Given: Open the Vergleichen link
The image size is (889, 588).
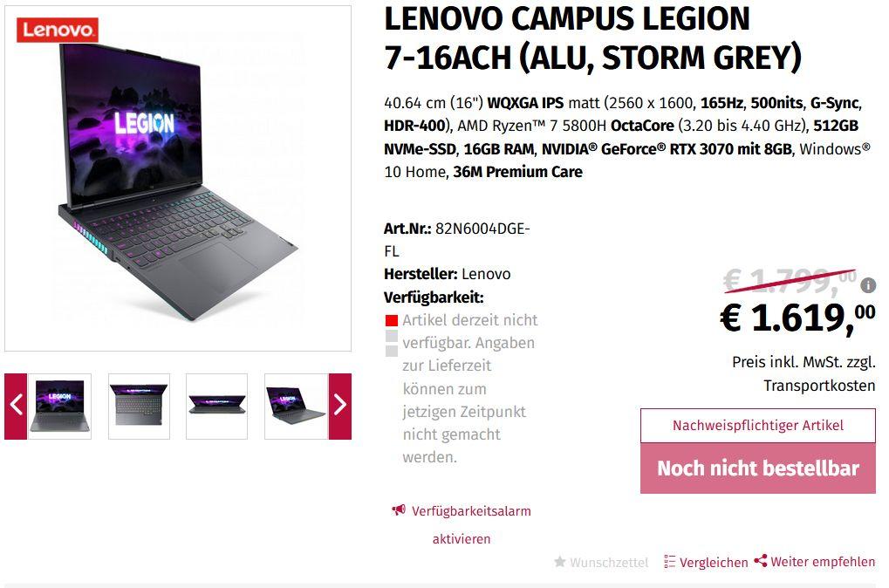Looking at the screenshot, I should click(x=714, y=562).
